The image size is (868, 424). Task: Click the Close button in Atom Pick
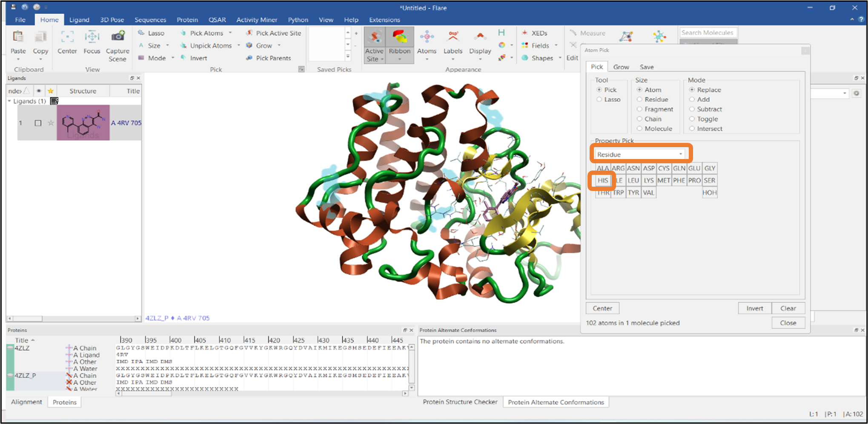(788, 323)
